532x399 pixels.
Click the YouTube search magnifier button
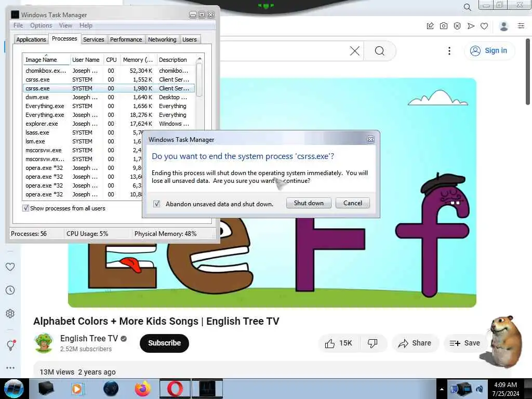point(380,51)
